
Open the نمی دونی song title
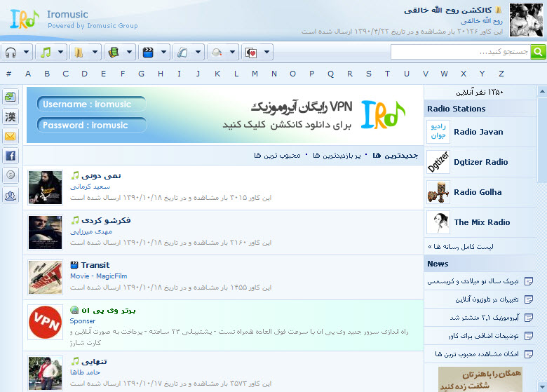101,175
